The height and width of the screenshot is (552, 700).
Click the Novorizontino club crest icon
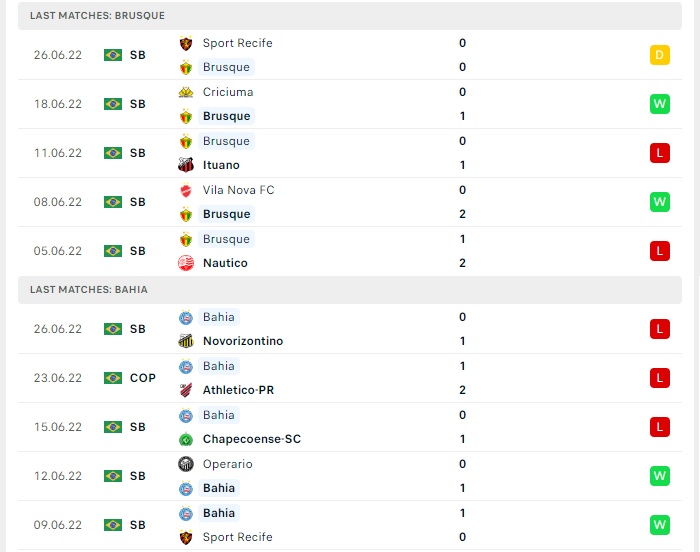[x=186, y=341]
